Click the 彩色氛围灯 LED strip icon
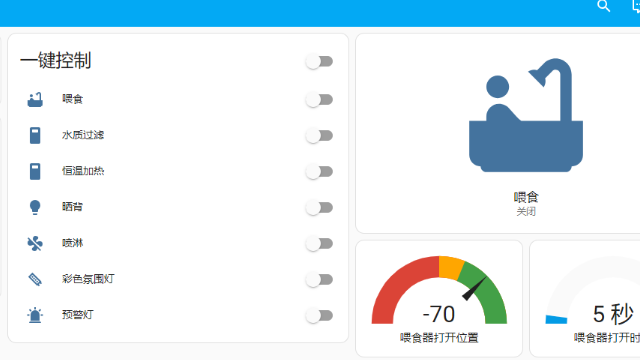The height and width of the screenshot is (360, 640). pyautogui.click(x=35, y=279)
